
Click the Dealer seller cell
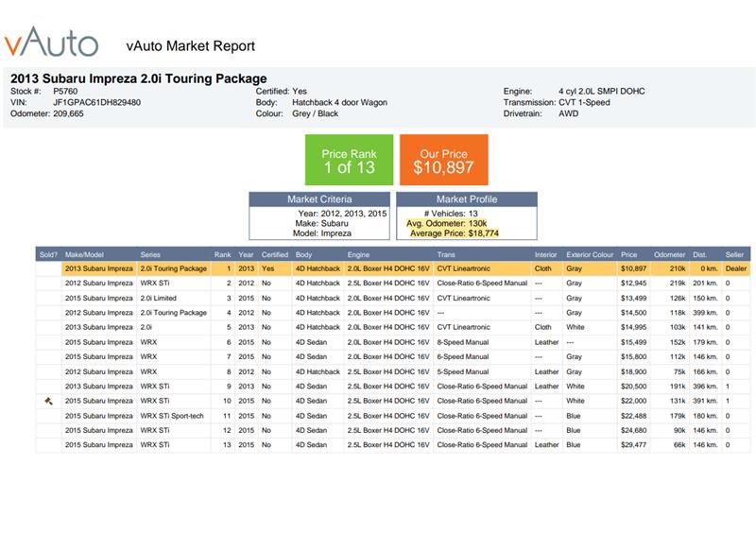pyautogui.click(x=736, y=268)
